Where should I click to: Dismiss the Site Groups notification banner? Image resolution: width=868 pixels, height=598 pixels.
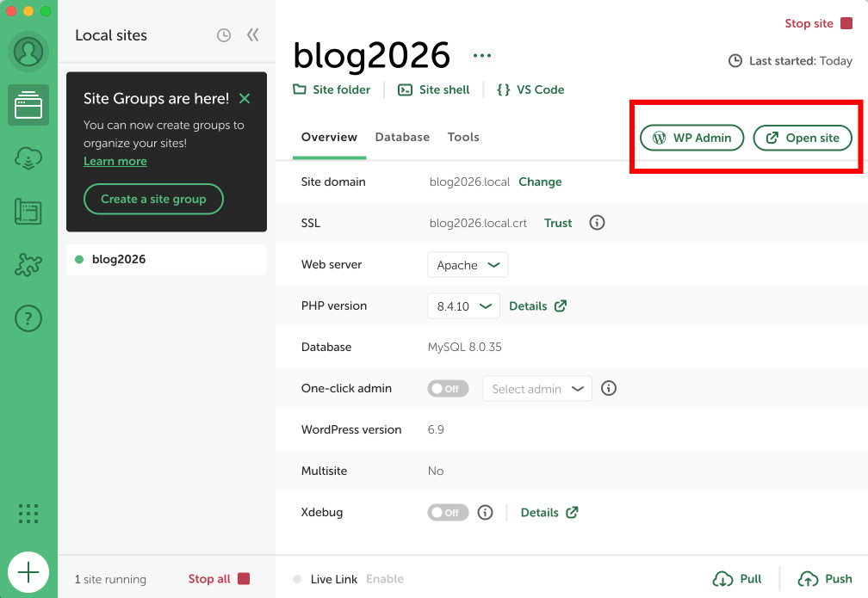point(245,99)
